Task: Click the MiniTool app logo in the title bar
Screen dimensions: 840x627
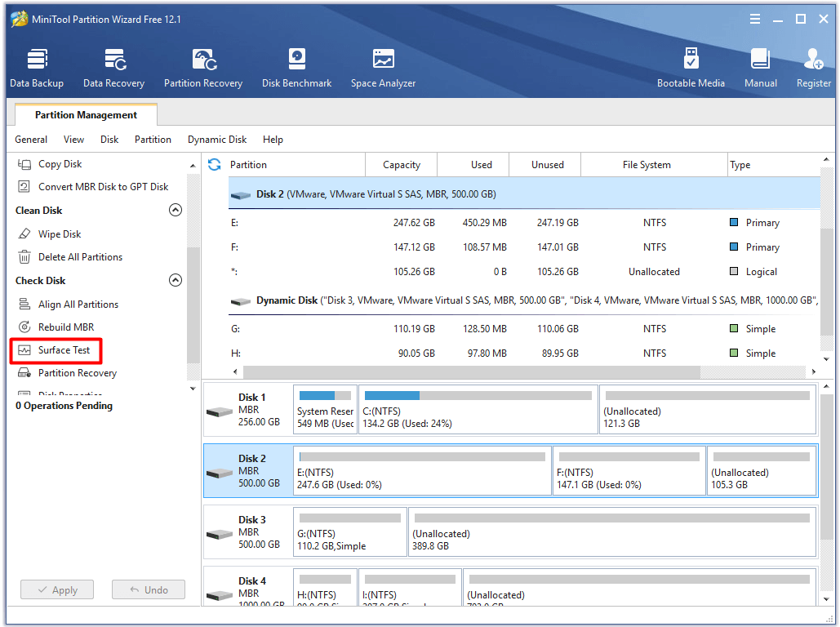Action: point(20,19)
